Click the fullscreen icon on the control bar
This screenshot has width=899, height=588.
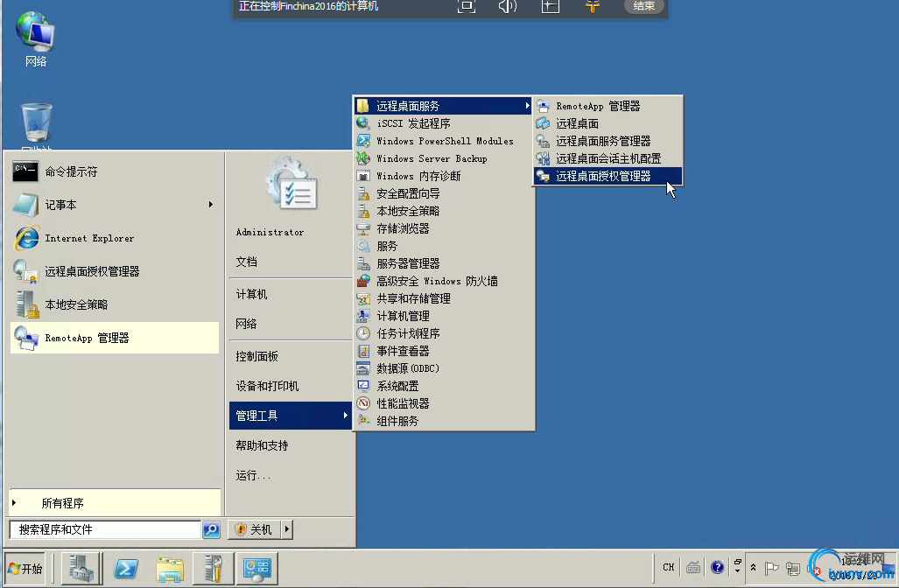point(466,6)
